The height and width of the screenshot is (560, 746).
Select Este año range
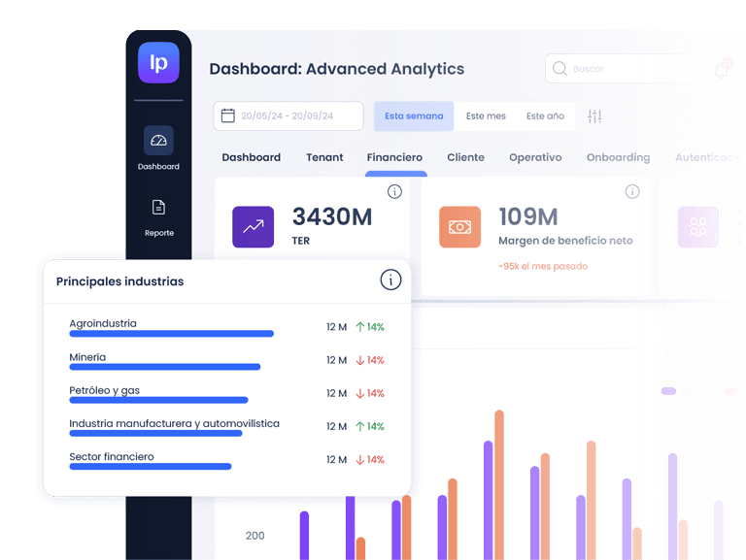tap(545, 116)
